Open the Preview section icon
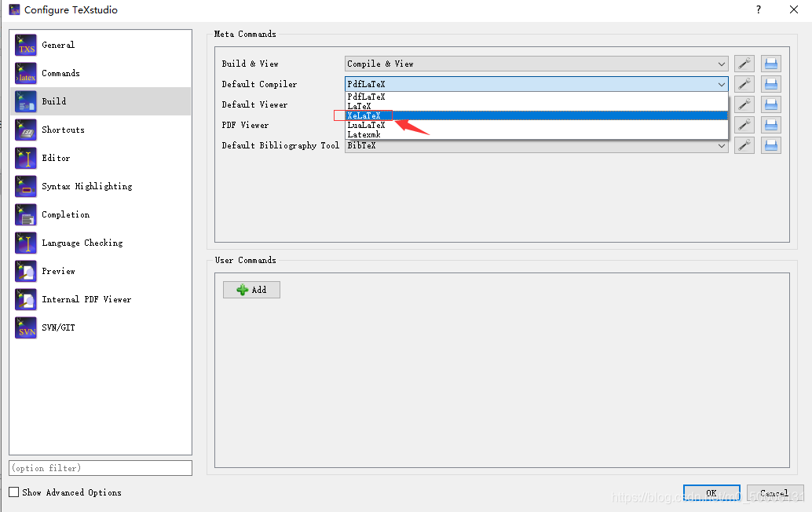Image resolution: width=812 pixels, height=512 pixels. [26, 271]
